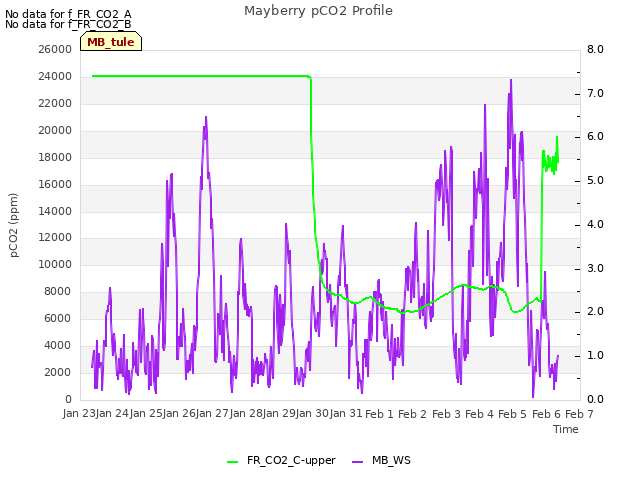Click the Feb 6 date label
This screenshot has height=480, width=640.
546,414
